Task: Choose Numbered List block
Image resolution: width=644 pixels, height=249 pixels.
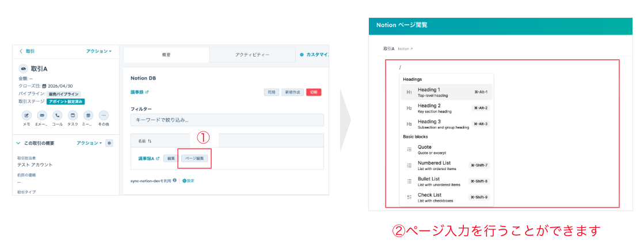Action: tap(446, 165)
